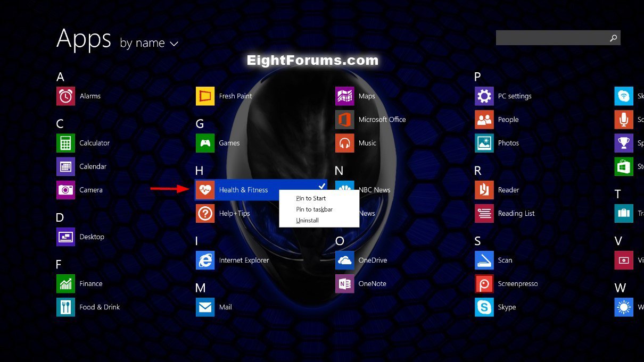Viewport: 644px width, 362px height.
Task: Click the 'OneNote' label
Action: [x=373, y=284]
